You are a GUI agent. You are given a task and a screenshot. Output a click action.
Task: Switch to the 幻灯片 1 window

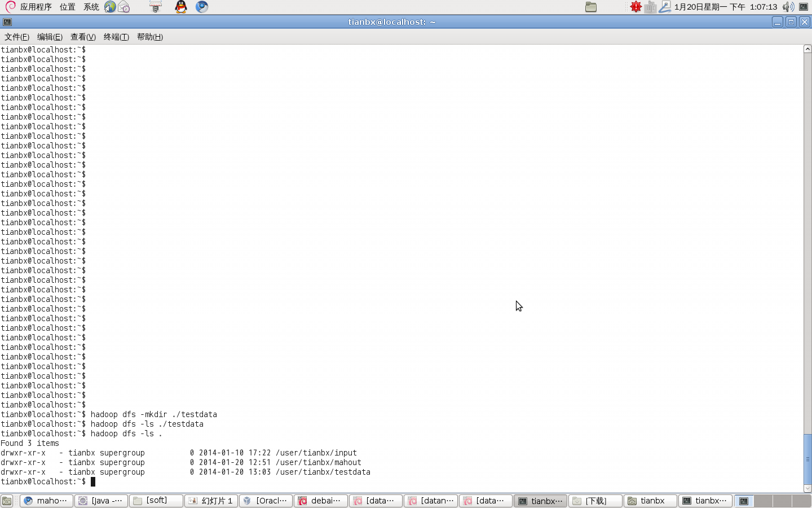(211, 501)
